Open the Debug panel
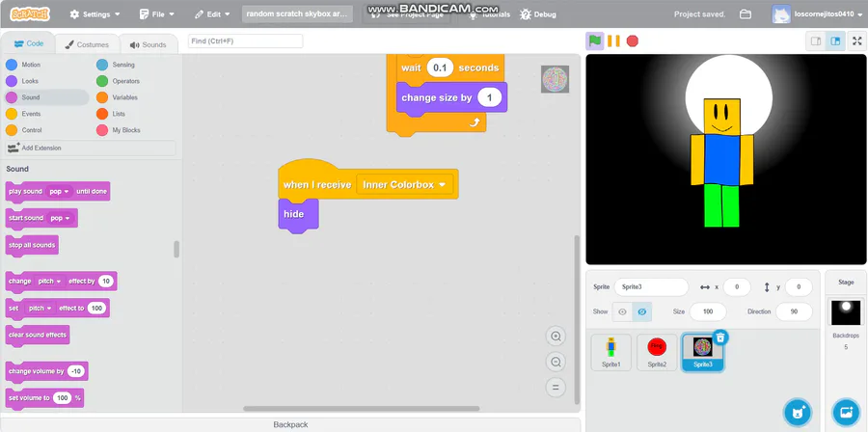This screenshot has width=868, height=432. [x=537, y=14]
